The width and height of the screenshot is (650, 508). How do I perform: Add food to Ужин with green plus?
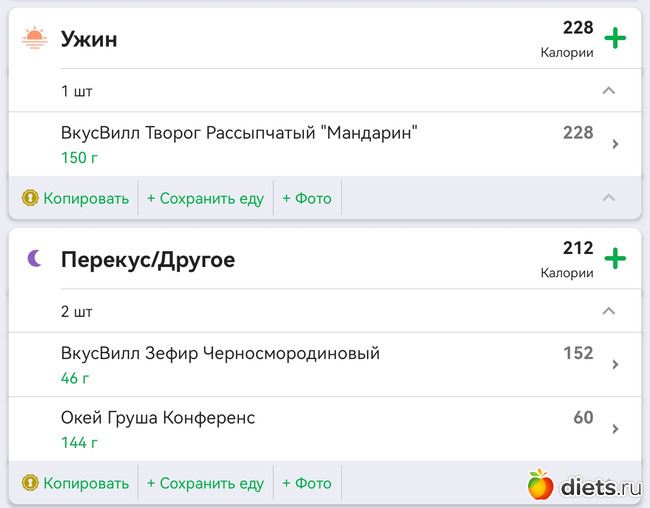[x=615, y=39]
